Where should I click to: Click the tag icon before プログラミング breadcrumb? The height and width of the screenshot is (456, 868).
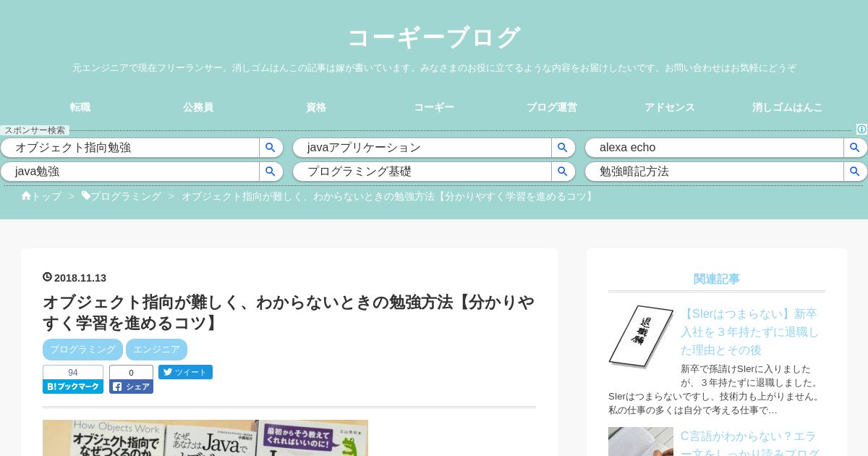pyautogui.click(x=86, y=196)
